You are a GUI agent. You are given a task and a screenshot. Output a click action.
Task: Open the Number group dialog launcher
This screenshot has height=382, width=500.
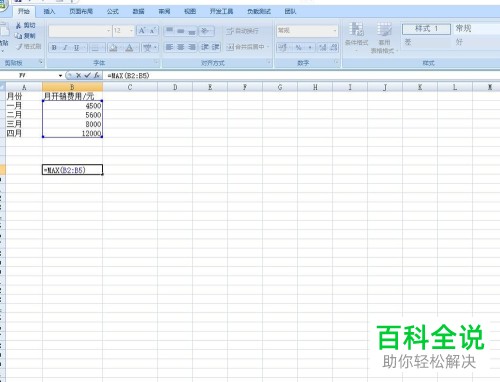pos(336,62)
